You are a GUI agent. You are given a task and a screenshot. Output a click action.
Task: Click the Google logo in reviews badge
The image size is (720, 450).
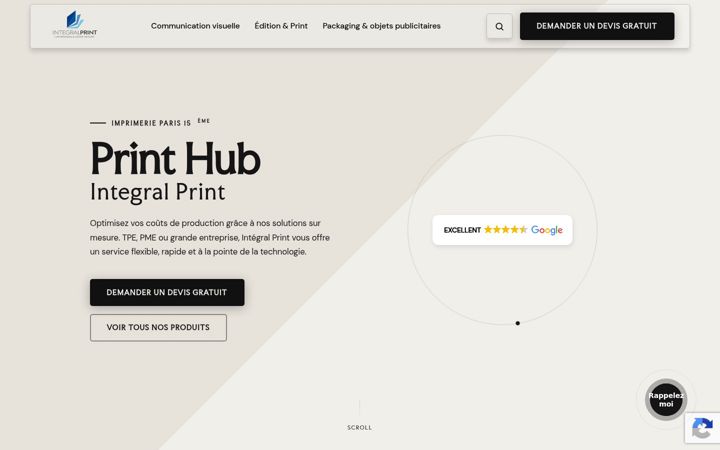pos(546,230)
